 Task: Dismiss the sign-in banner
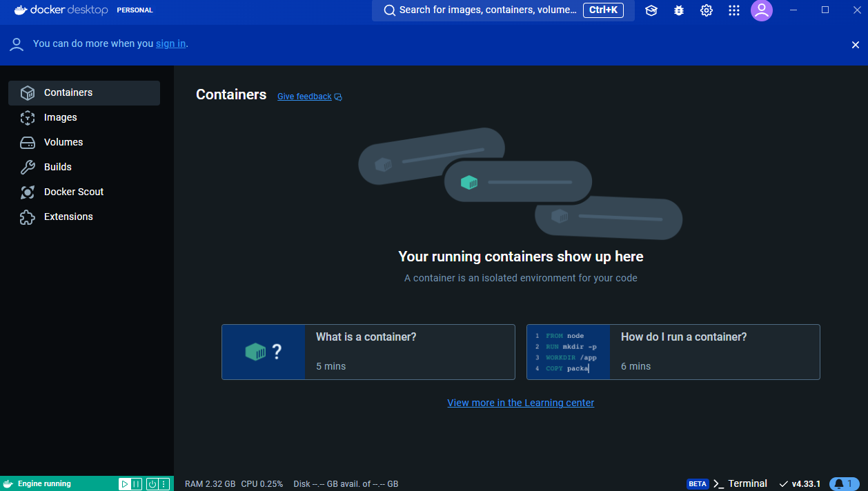coord(856,45)
